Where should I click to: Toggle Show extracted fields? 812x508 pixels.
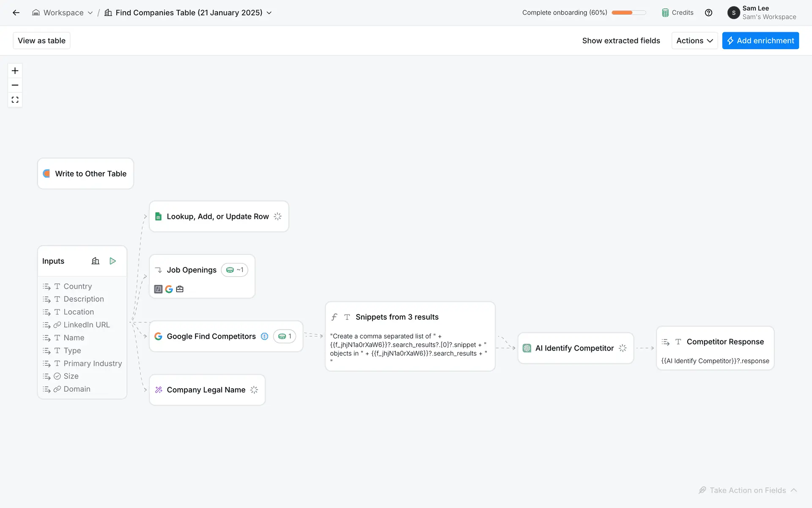(x=621, y=41)
